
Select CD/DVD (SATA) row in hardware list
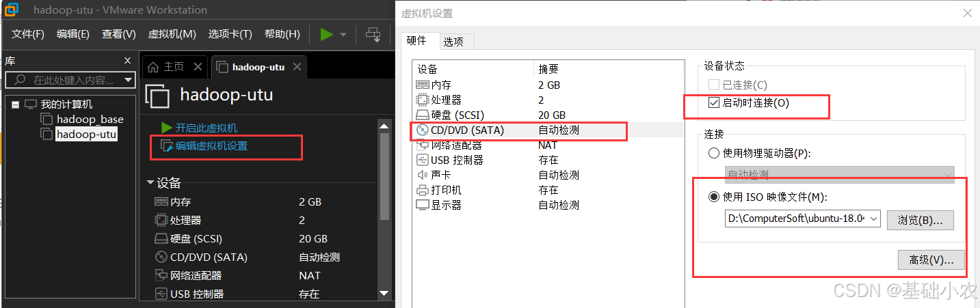pyautogui.click(x=548, y=130)
